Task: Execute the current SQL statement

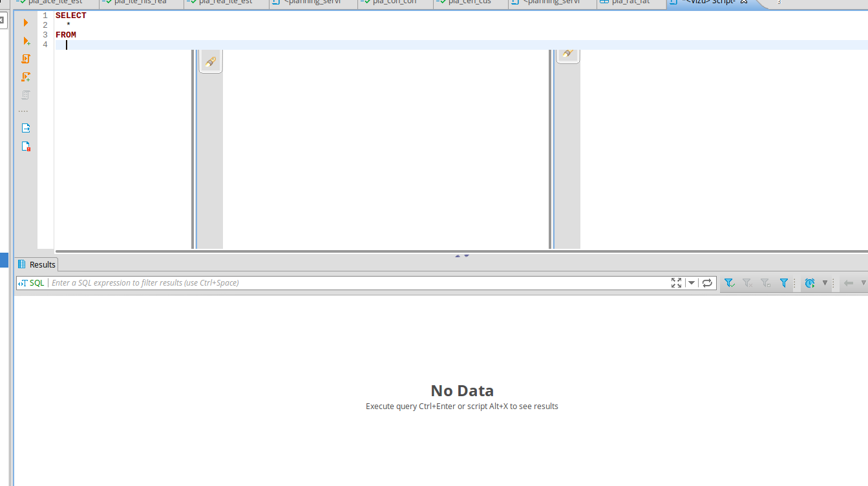Action: [25, 22]
